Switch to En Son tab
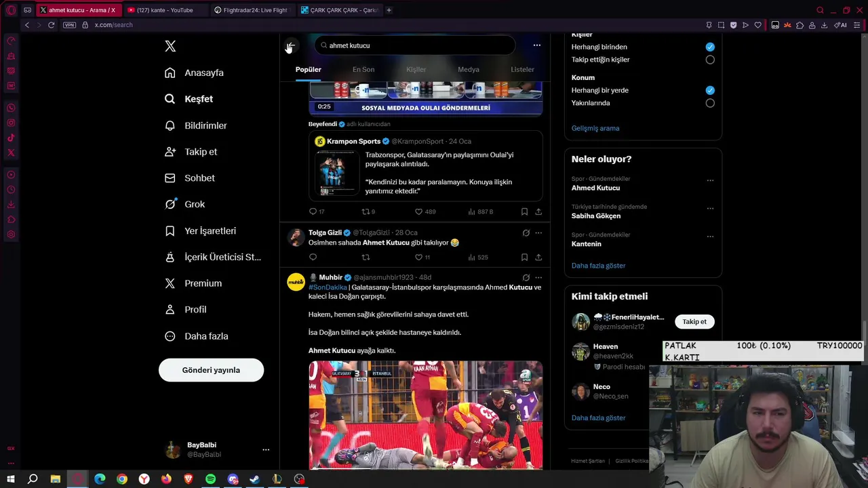868x488 pixels. pos(363,69)
